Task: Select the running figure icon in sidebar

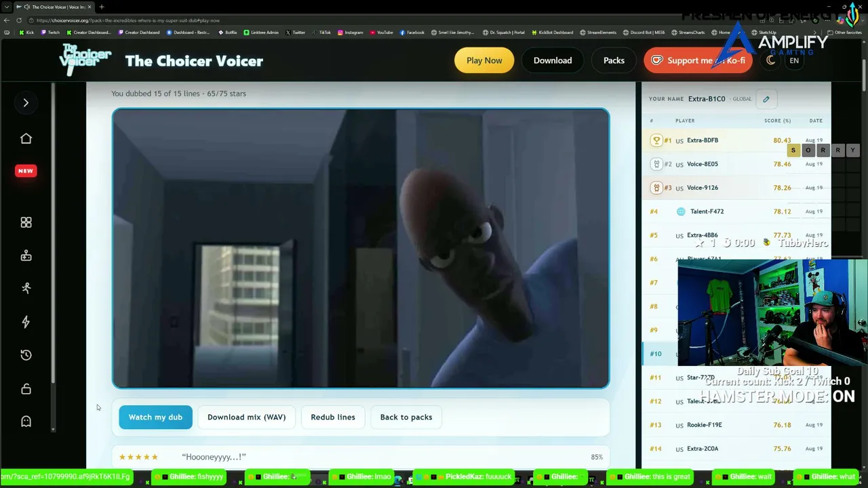Action: (26, 288)
